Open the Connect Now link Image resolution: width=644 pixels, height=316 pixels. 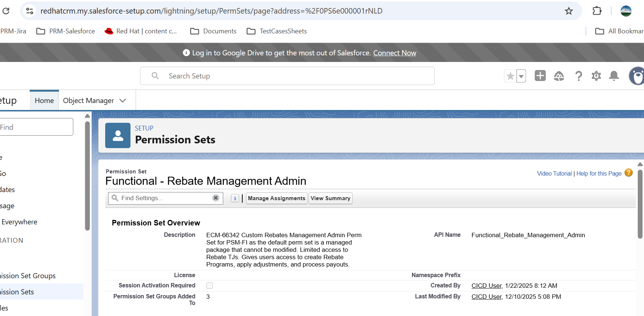395,53
